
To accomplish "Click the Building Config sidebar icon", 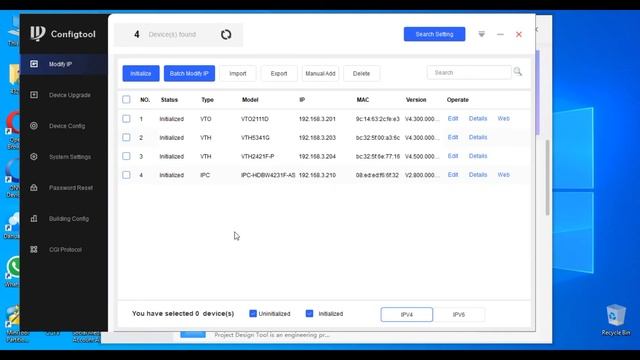I will click(34, 218).
